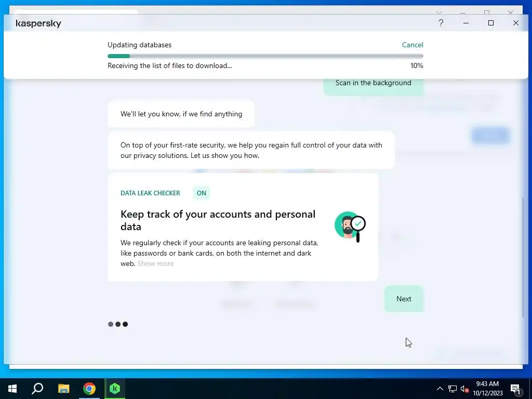The height and width of the screenshot is (399, 532).
Task: Click the kaspersky logo in title bar
Action: pyautogui.click(x=38, y=23)
